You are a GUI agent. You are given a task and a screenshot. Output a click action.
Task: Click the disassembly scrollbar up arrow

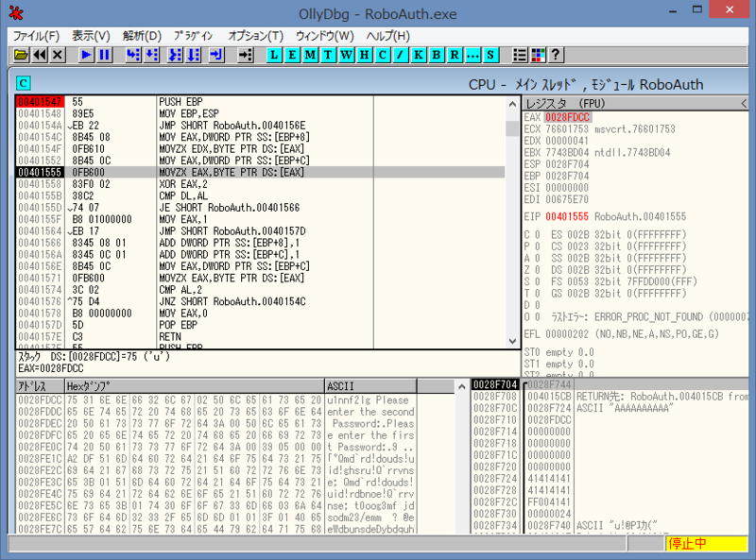pos(512,104)
